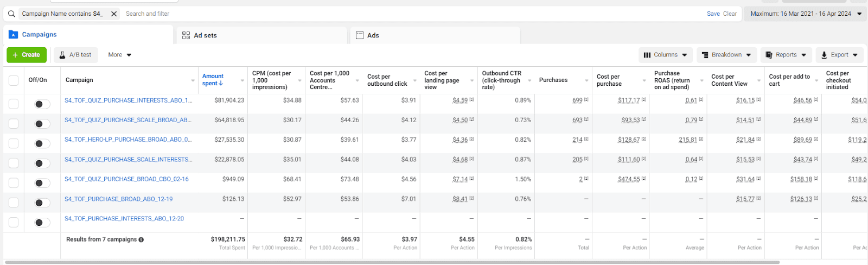Open the Breakdown menu
Image resolution: width=868 pixels, height=265 pixels.
(x=726, y=55)
